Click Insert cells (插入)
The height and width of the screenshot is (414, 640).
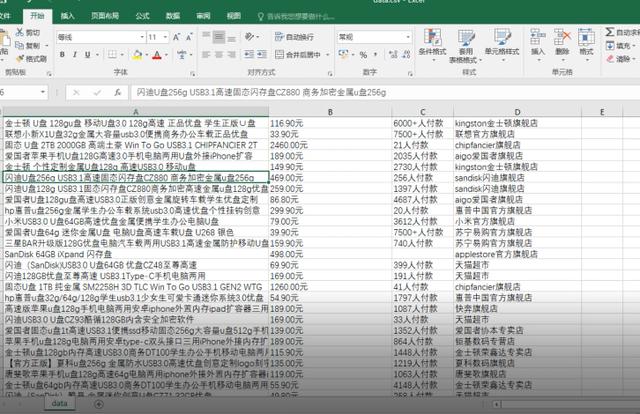(538, 45)
